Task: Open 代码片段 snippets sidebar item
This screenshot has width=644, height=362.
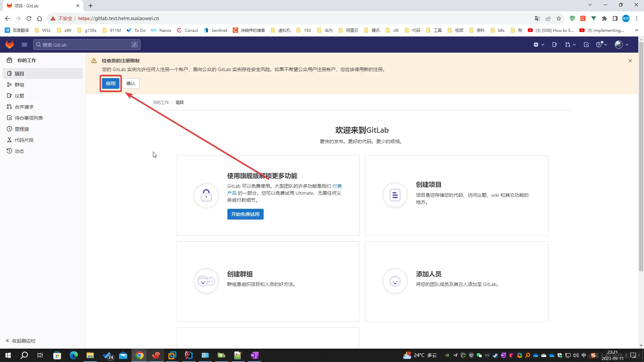Action: [24, 140]
